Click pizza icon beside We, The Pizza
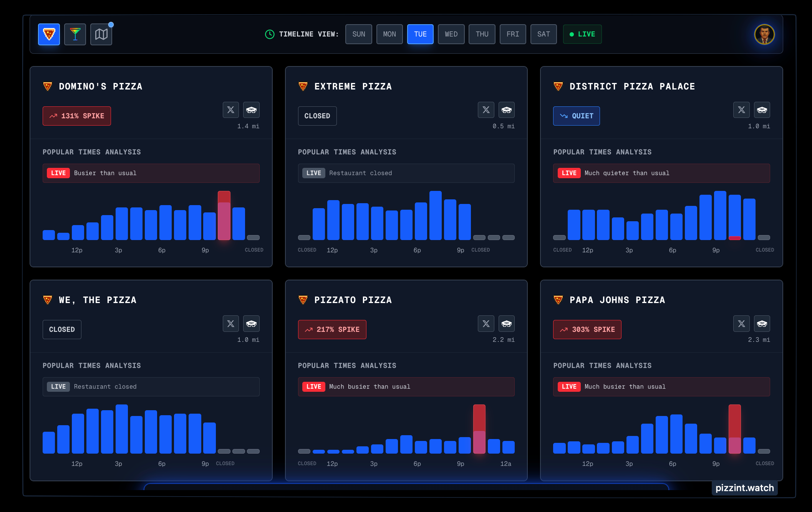The image size is (812, 512). [x=48, y=300]
